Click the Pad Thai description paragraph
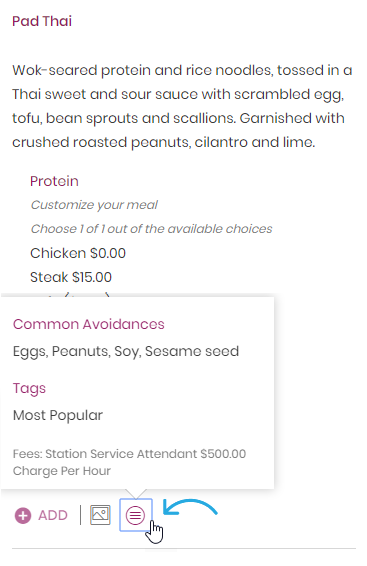Screen dimensions: 367x566 [182, 106]
